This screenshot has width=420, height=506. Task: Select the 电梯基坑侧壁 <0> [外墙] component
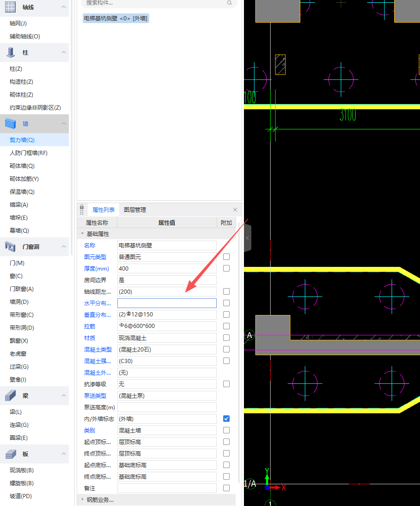[116, 19]
